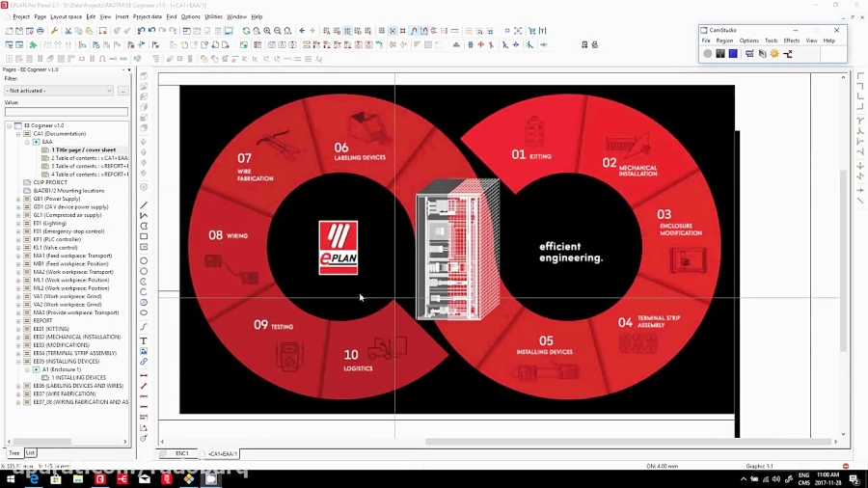
Task: Switch to the ENC1 document tab
Action: pos(181,453)
